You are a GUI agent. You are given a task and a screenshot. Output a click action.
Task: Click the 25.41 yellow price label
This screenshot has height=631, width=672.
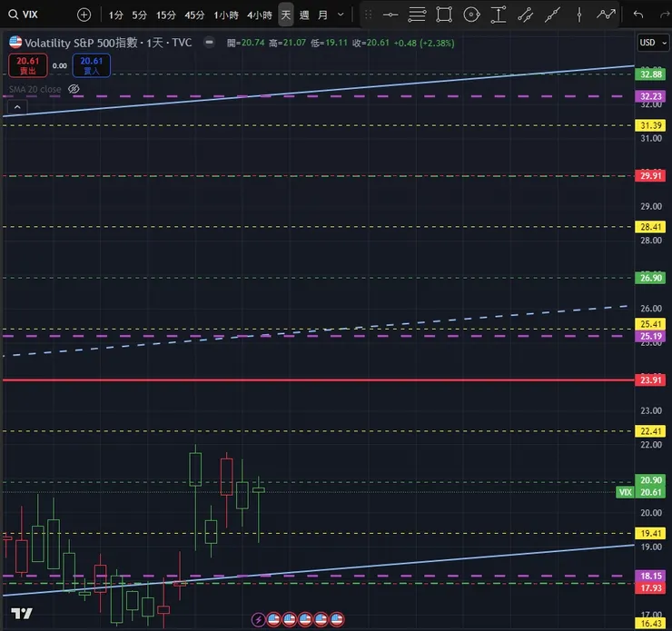[x=650, y=324]
